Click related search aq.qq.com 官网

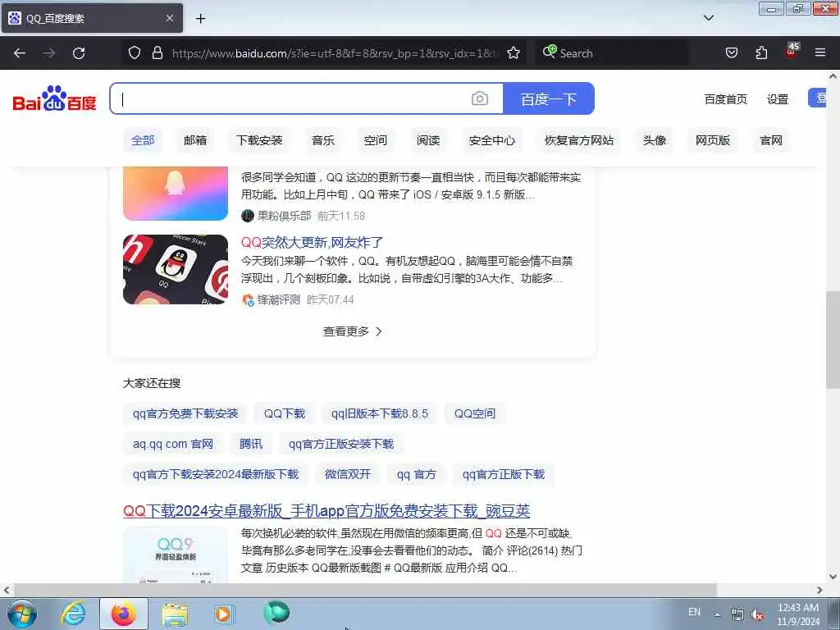(x=173, y=444)
